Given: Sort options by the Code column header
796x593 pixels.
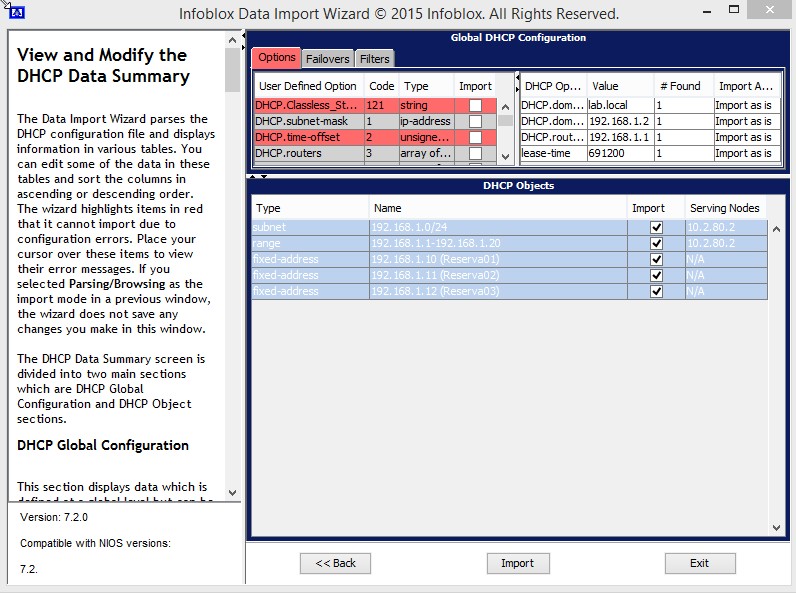Looking at the screenshot, I should 381,86.
